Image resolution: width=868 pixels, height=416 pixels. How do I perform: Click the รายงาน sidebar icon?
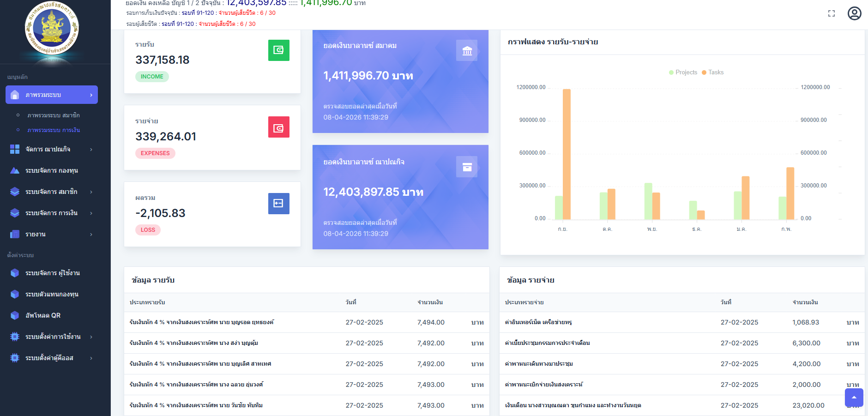click(15, 234)
